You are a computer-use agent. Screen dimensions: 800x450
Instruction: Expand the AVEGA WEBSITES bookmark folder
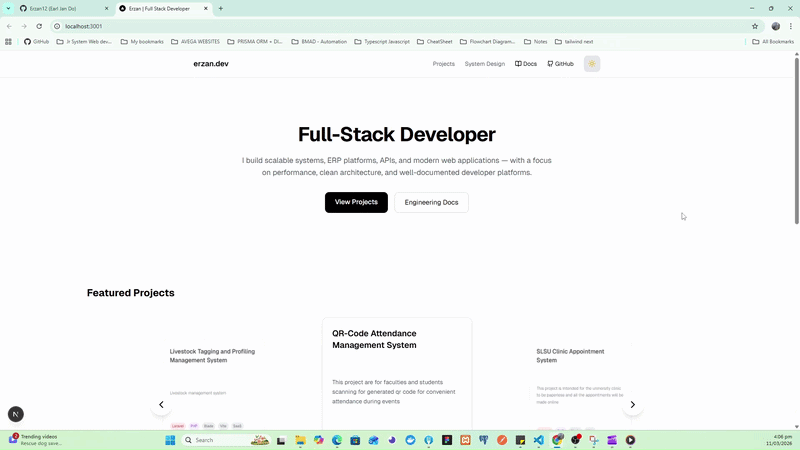click(x=195, y=42)
